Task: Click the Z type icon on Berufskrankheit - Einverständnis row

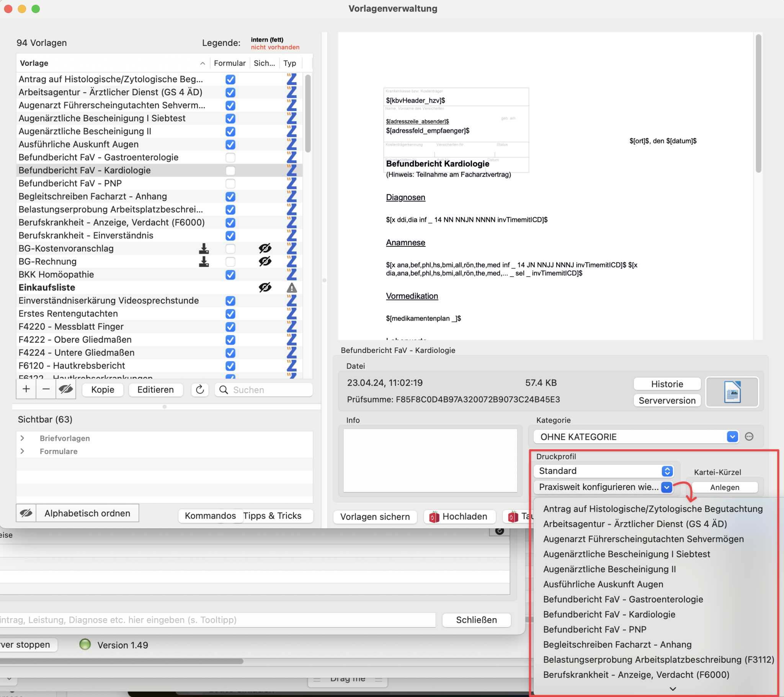Action: [x=291, y=235]
